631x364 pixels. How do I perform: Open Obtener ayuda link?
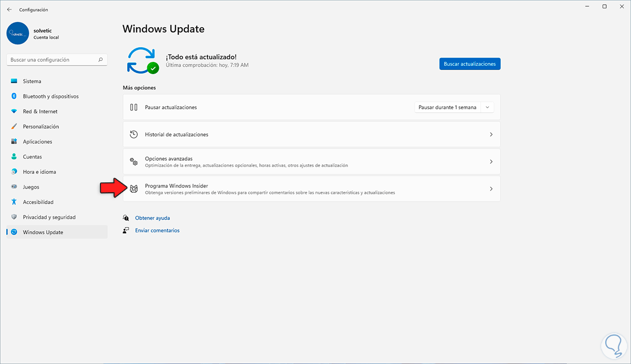(152, 218)
